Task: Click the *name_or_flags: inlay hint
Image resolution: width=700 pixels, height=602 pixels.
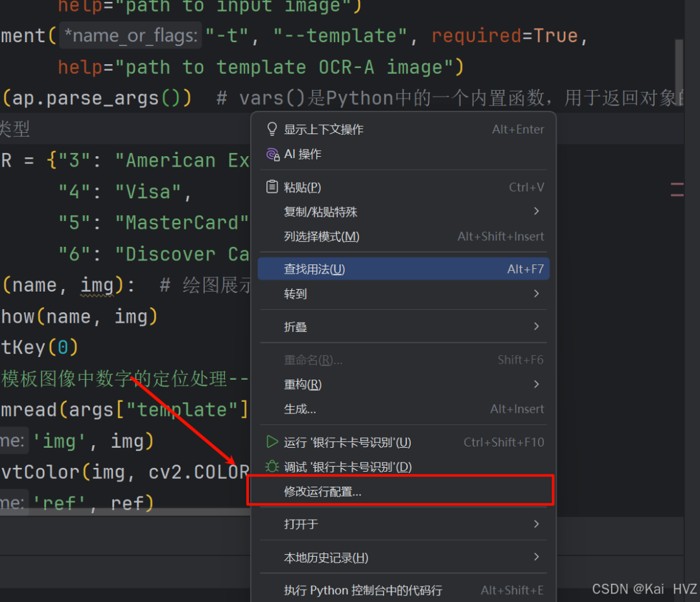Action: coord(130,36)
